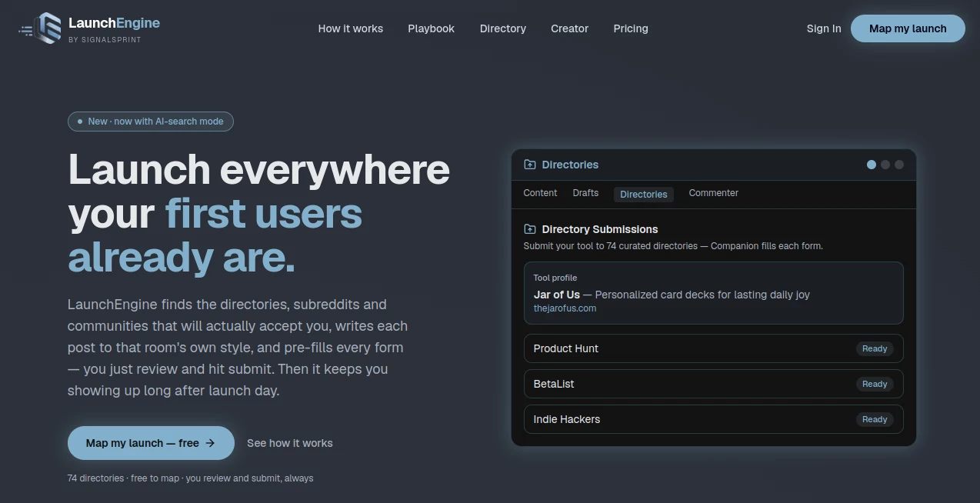Click the 'BY SIGNALSPRINT' text
The width and height of the screenshot is (980, 503).
click(105, 40)
